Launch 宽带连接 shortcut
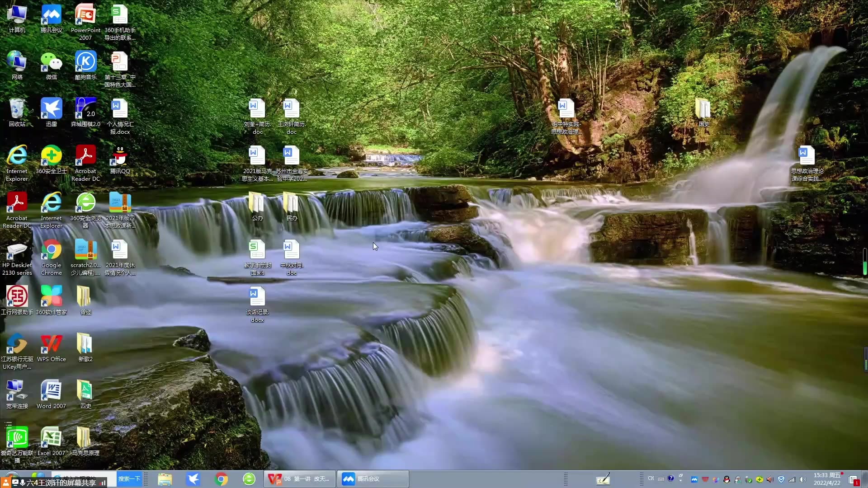868x488 pixels. [x=17, y=395]
